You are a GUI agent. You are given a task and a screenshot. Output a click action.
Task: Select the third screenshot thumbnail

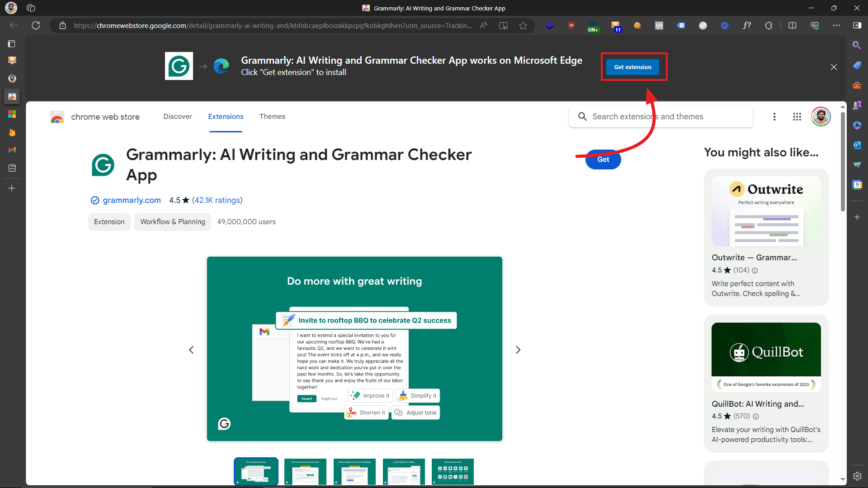354,471
